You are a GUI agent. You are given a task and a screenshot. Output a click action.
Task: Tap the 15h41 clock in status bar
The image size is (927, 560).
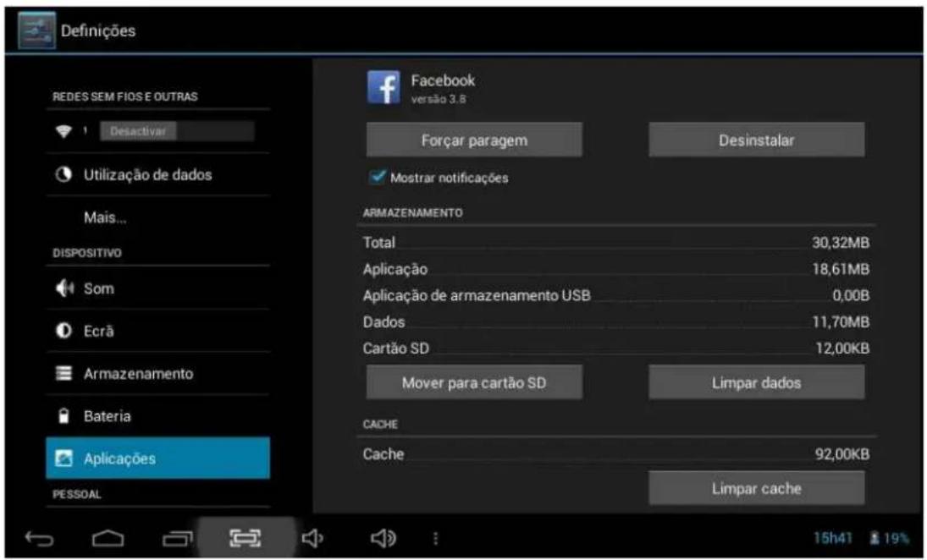tap(832, 538)
